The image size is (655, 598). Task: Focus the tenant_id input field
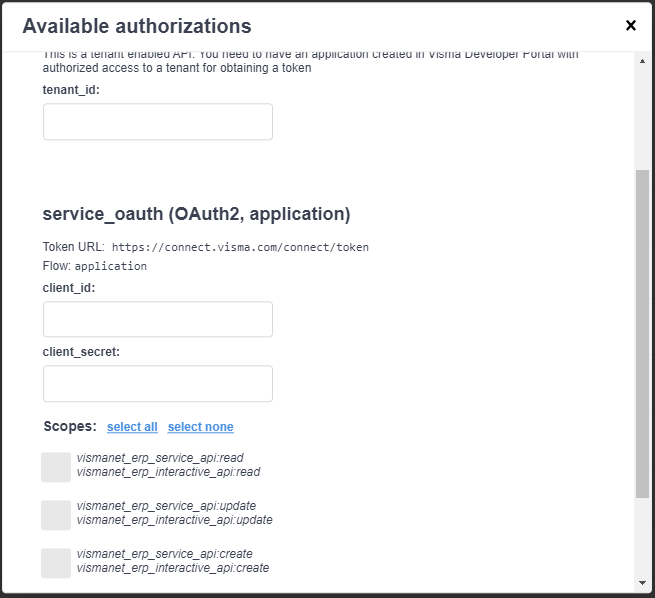coord(158,122)
